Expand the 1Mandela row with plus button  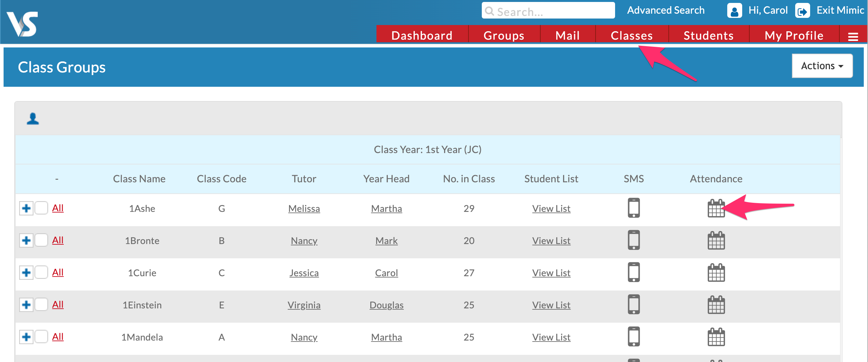26,337
